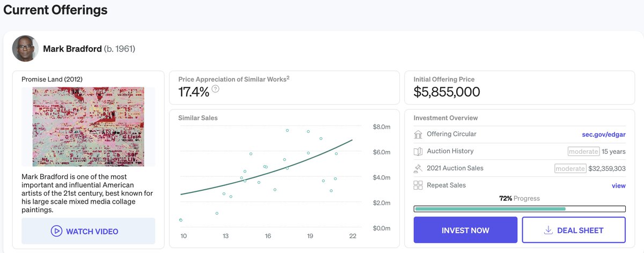Open the sec.gov/edgar link
644x253 pixels.
point(604,134)
